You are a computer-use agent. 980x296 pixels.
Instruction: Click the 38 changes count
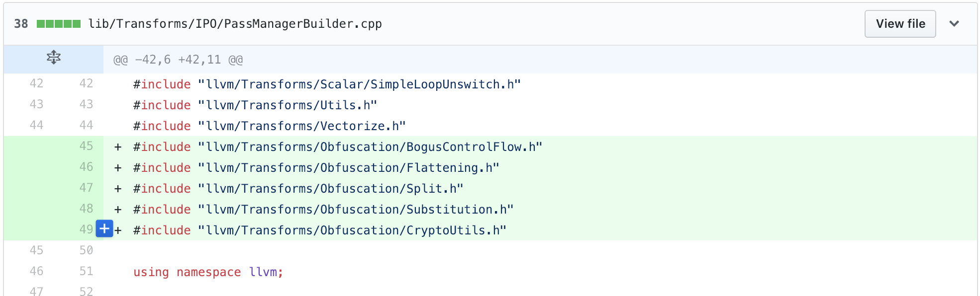coord(21,24)
